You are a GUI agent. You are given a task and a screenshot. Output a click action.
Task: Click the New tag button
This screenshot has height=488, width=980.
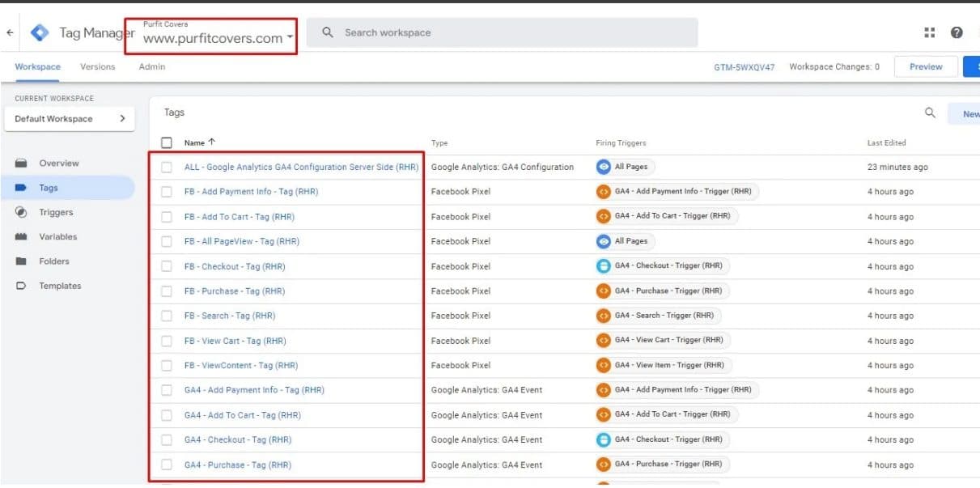[x=965, y=114]
